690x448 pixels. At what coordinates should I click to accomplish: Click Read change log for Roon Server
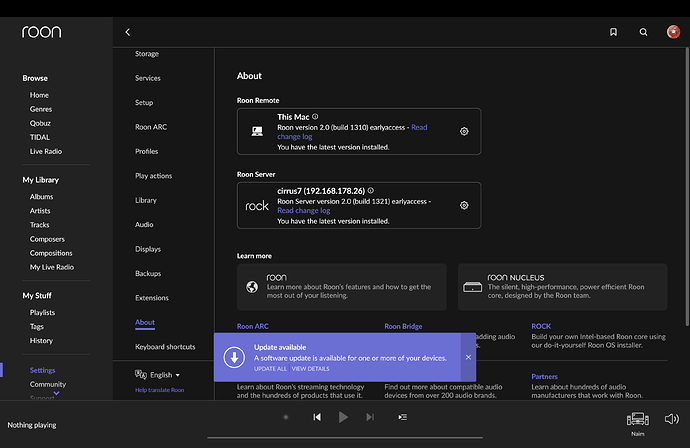click(x=304, y=210)
